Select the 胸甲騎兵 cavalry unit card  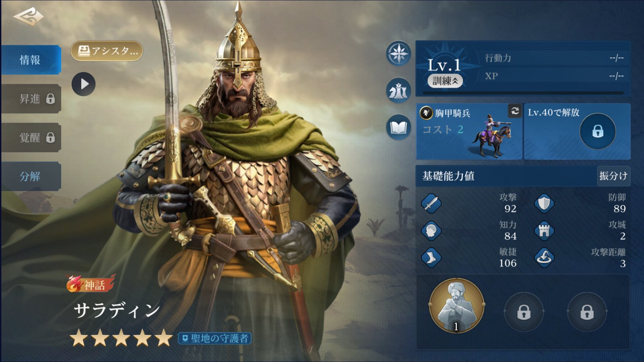click(469, 131)
